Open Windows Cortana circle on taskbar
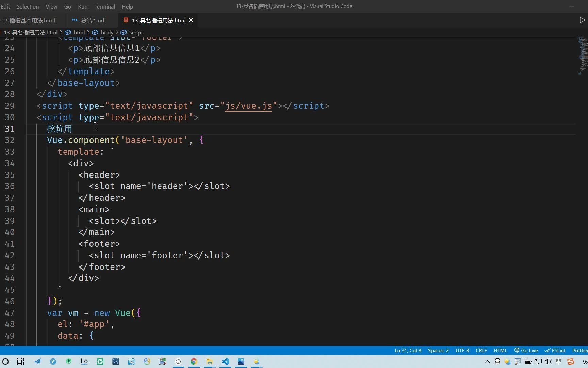 coord(5,362)
